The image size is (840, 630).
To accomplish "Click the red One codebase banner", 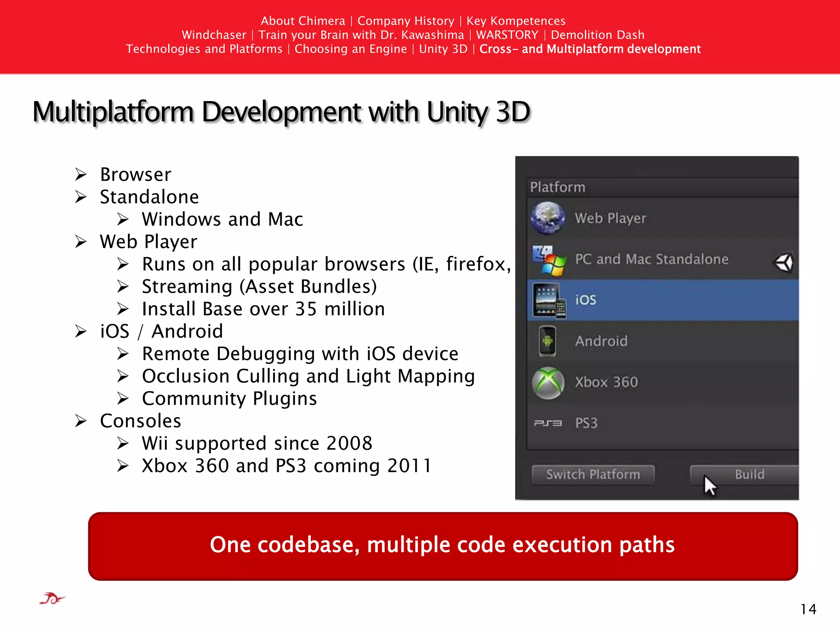I will point(443,546).
